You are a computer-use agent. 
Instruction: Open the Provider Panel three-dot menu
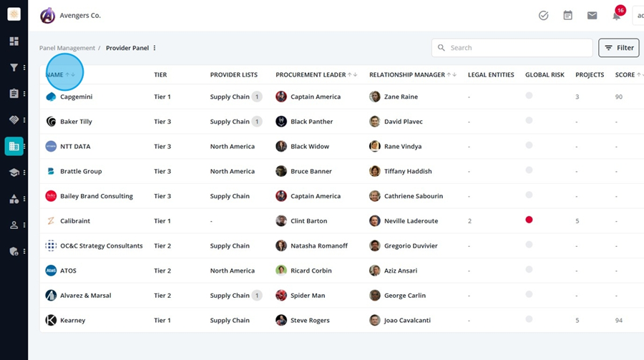155,48
